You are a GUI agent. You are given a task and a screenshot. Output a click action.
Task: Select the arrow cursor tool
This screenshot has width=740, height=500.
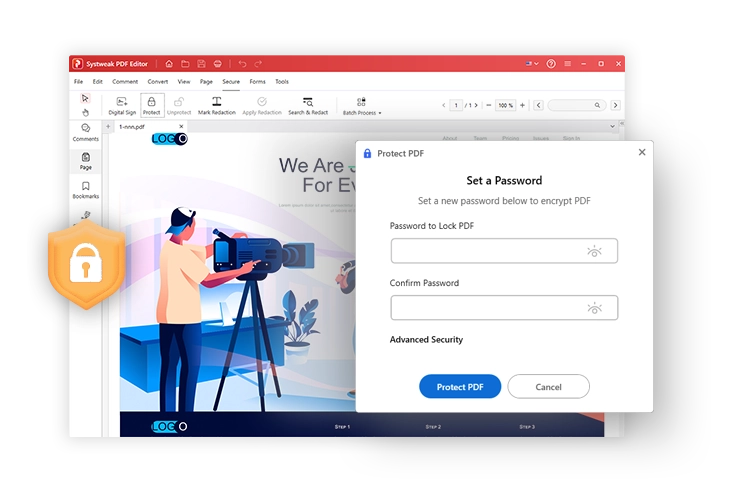(x=85, y=98)
